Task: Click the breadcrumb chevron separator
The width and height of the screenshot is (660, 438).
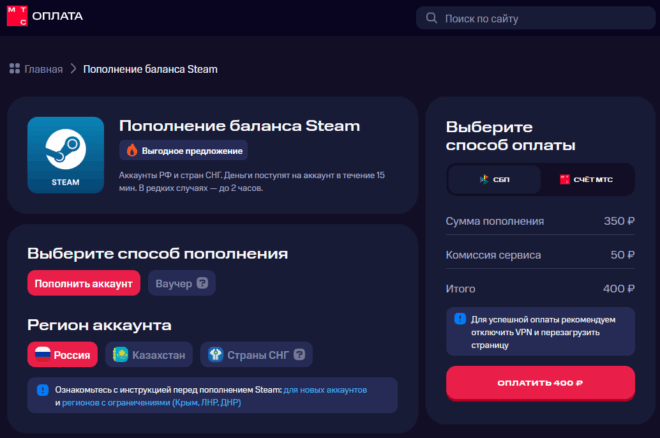Action: [73, 69]
